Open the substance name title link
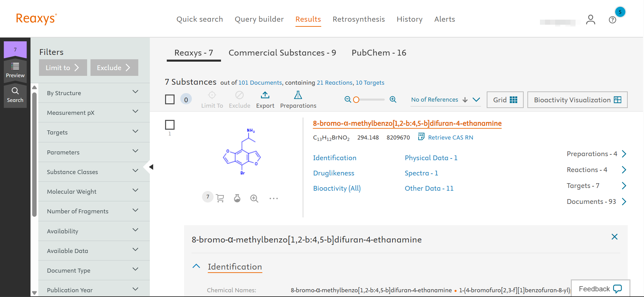Screen dimensions: 644x297 407,123
